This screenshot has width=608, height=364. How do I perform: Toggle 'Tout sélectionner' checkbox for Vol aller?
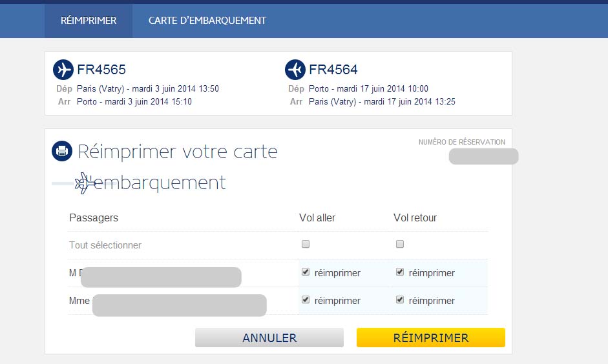[x=306, y=244]
